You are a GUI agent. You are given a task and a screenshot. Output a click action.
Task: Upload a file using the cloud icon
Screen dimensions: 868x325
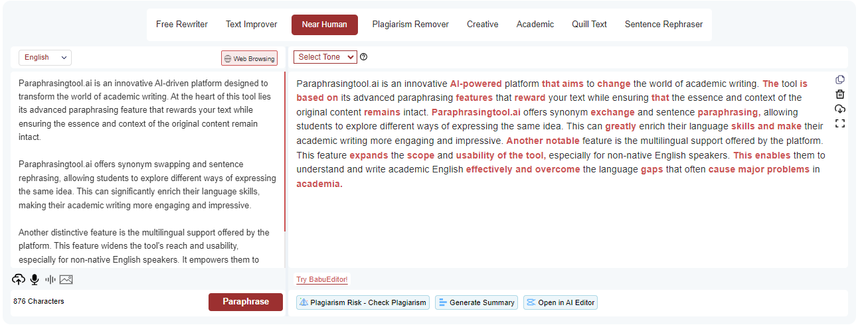(x=19, y=279)
